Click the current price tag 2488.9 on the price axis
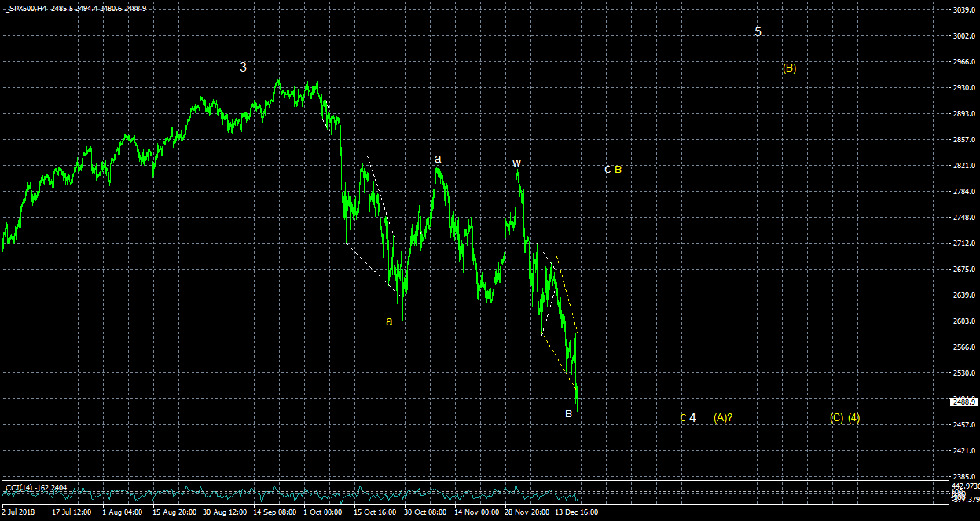This screenshot has width=980, height=521. tap(964, 402)
